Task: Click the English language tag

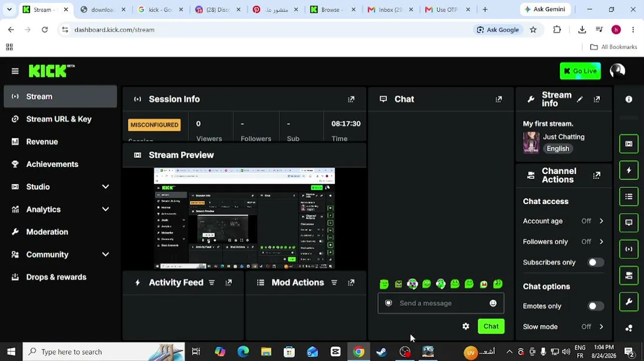Action: [x=558, y=149]
